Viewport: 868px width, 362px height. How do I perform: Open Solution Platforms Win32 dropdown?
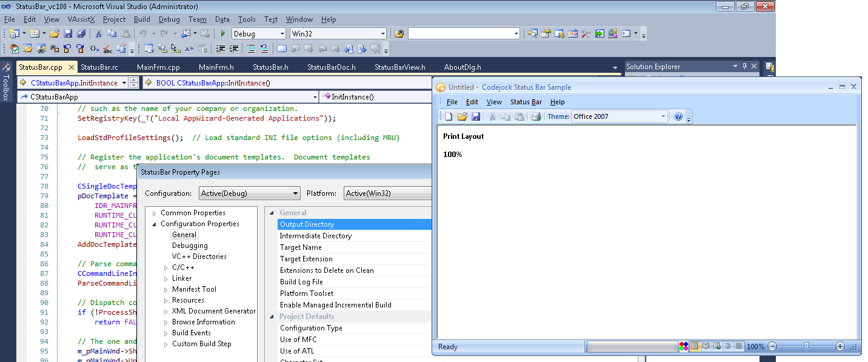(x=382, y=33)
